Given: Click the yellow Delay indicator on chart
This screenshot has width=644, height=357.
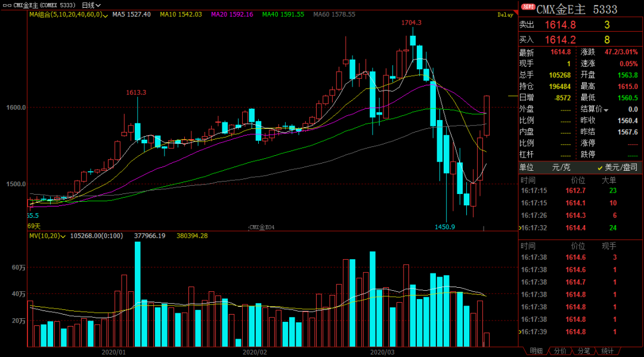Looking at the screenshot, I should pyautogui.click(x=504, y=15).
